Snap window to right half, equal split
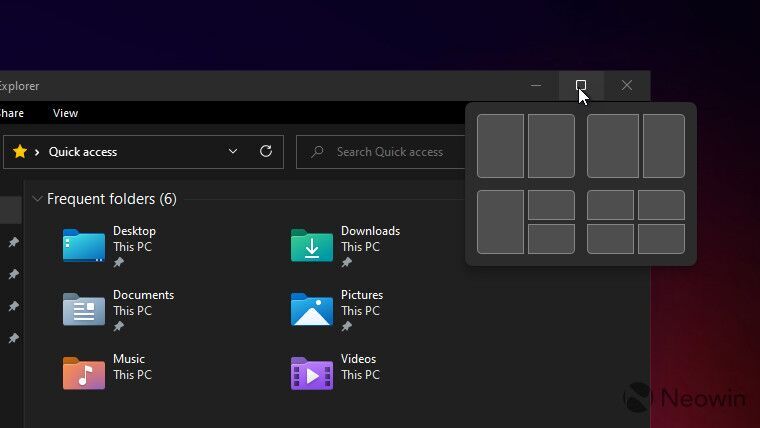Screen dimensions: 760x428 (x=551, y=146)
